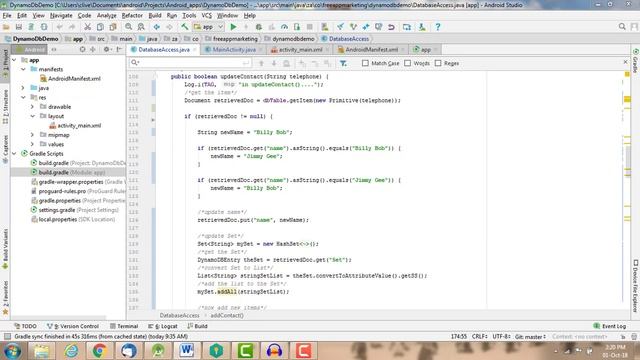Toggle the Structure side tool window
640x360 pixels.
[x=5, y=107]
